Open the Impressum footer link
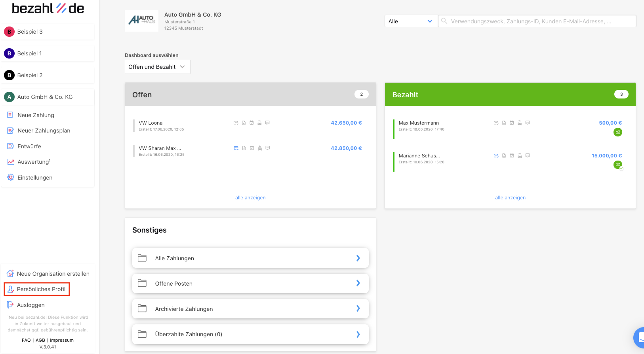This screenshot has height=354, width=644. (x=62, y=340)
